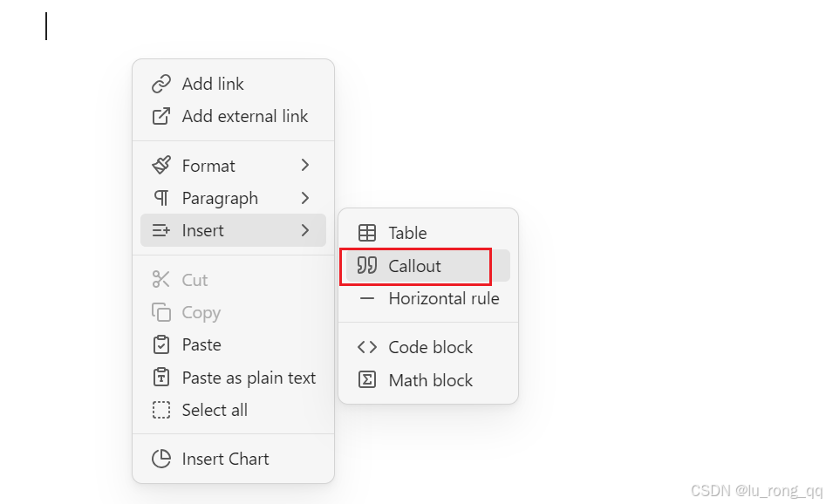Viewport: 826px width, 504px height.
Task: Click the pilcrow Paragraph icon
Action: (161, 198)
